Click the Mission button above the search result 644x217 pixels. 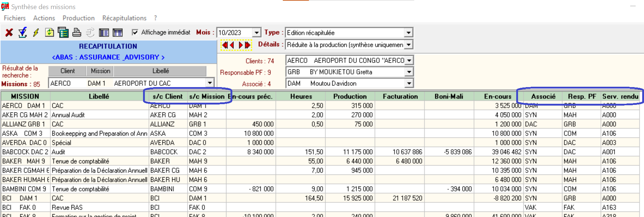click(x=100, y=71)
